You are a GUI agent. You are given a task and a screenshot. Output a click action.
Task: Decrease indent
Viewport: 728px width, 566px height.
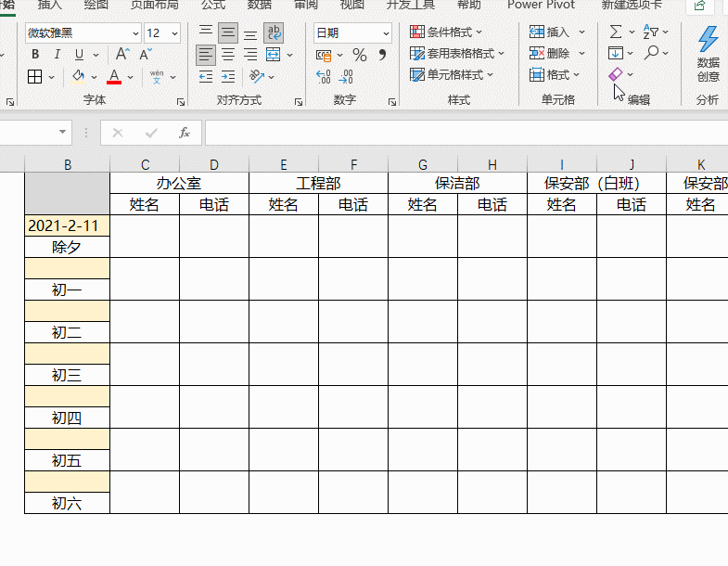coord(206,77)
